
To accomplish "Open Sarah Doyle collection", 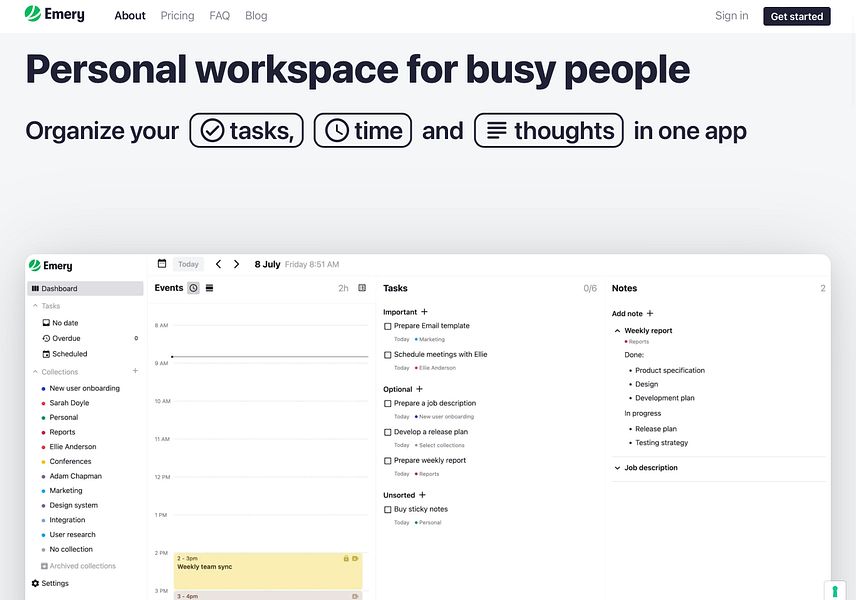I will point(69,403).
